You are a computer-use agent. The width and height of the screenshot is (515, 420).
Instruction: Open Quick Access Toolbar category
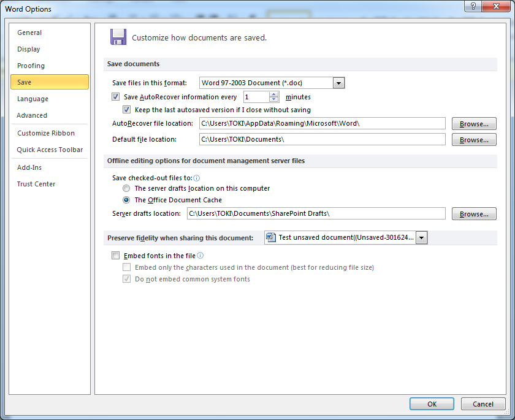tap(50, 150)
